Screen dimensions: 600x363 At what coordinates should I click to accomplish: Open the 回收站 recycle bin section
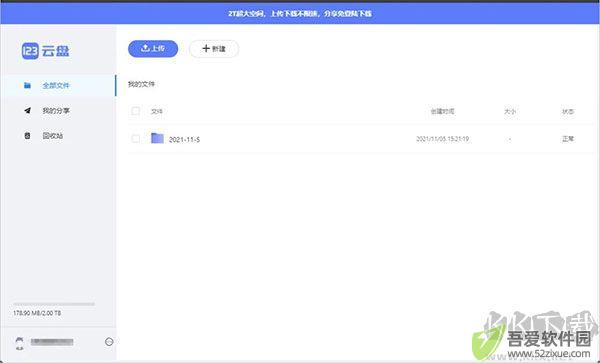53,136
